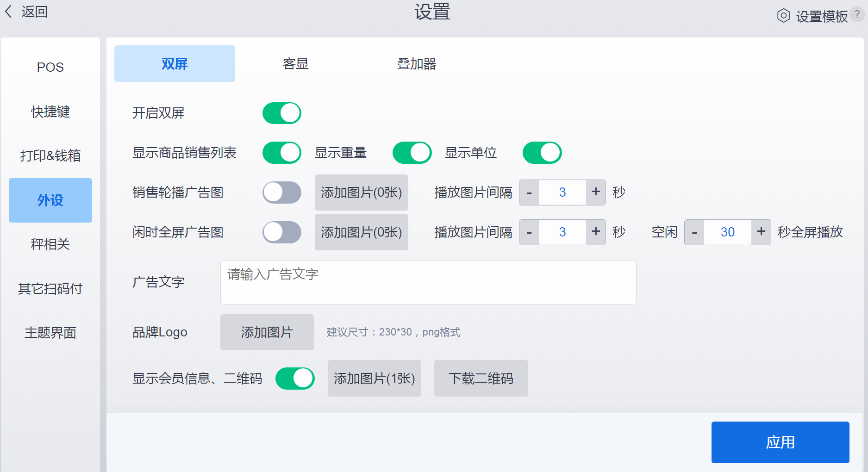This screenshot has height=472, width=868.
Task: Focus the 广告文字 text input field
Action: (428, 282)
